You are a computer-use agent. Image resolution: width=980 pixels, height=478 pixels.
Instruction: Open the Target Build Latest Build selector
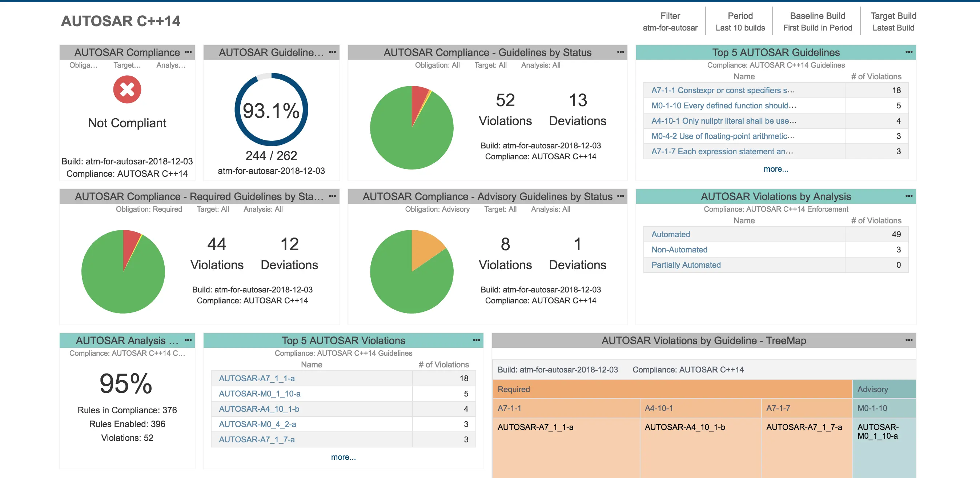pos(893,22)
